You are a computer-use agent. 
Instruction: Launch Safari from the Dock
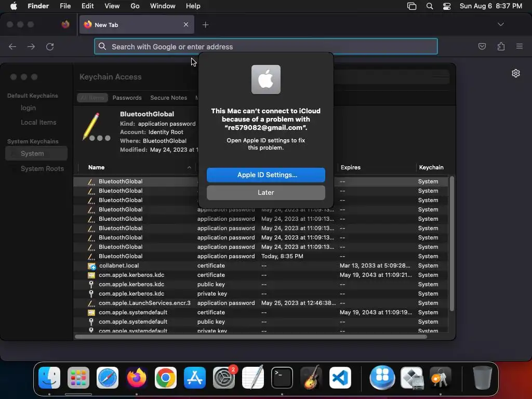[108, 378]
